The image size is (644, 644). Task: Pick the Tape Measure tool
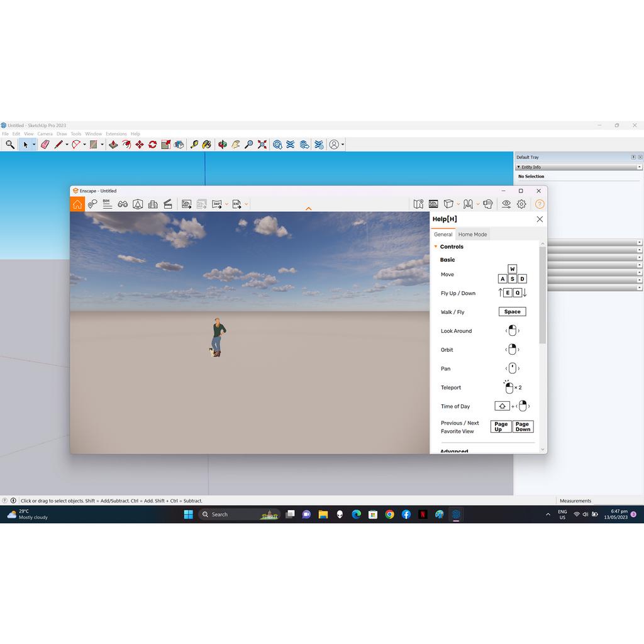click(x=194, y=145)
